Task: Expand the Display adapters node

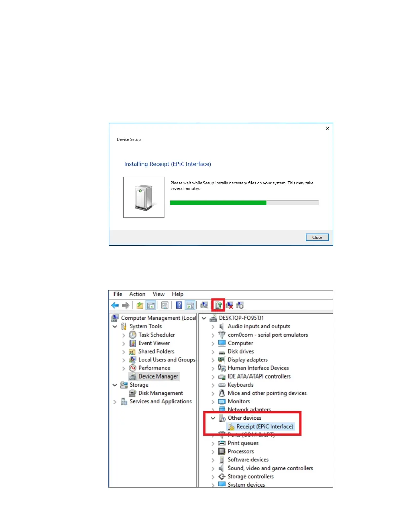Action: click(x=213, y=360)
